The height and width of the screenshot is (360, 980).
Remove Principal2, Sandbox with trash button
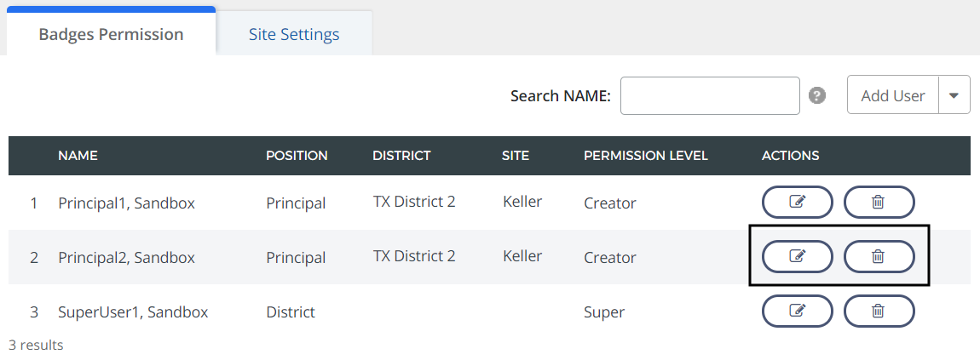tap(879, 256)
